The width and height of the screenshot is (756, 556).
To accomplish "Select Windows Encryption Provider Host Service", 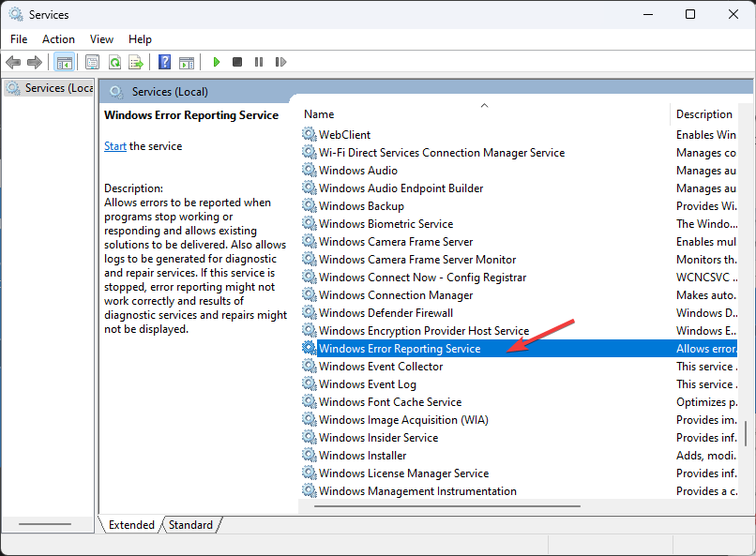I will (x=520, y=331).
